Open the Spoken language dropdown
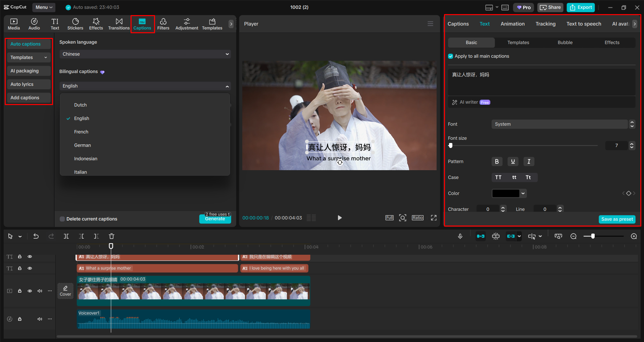This screenshot has height=342, width=644. 145,54
